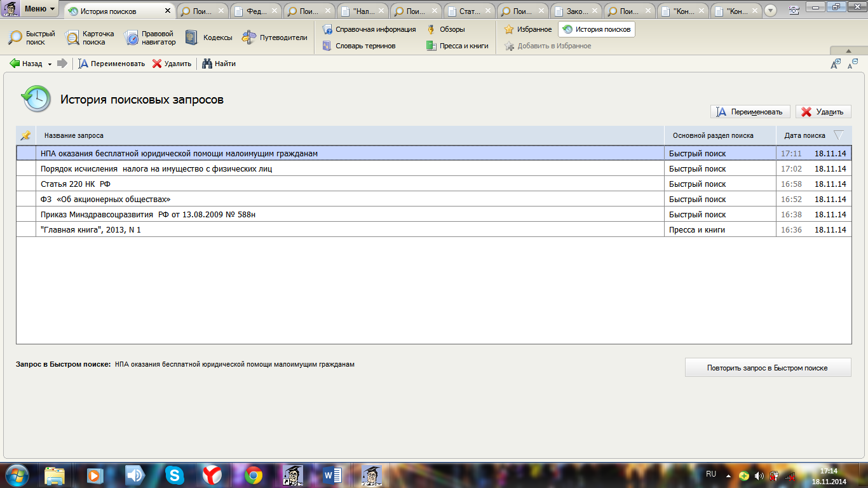Click the pin column header icon
Image resolution: width=868 pixels, height=488 pixels.
click(x=25, y=135)
